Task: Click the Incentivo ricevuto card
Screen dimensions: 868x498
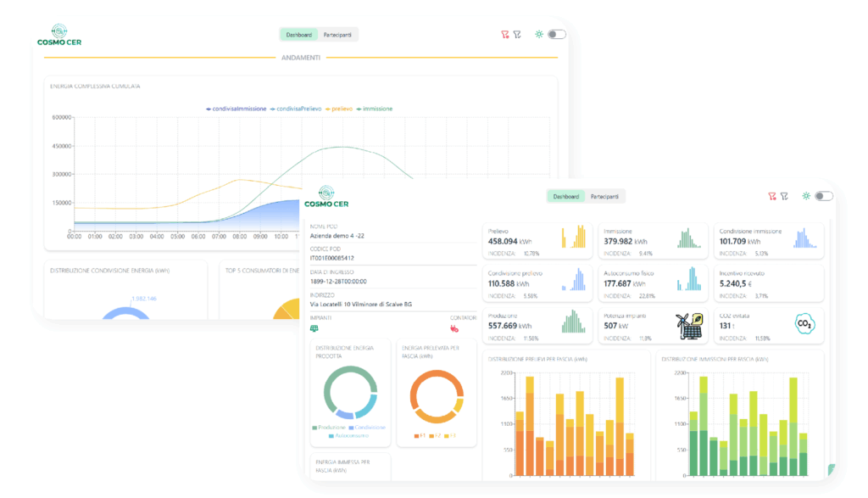Action: pos(768,283)
